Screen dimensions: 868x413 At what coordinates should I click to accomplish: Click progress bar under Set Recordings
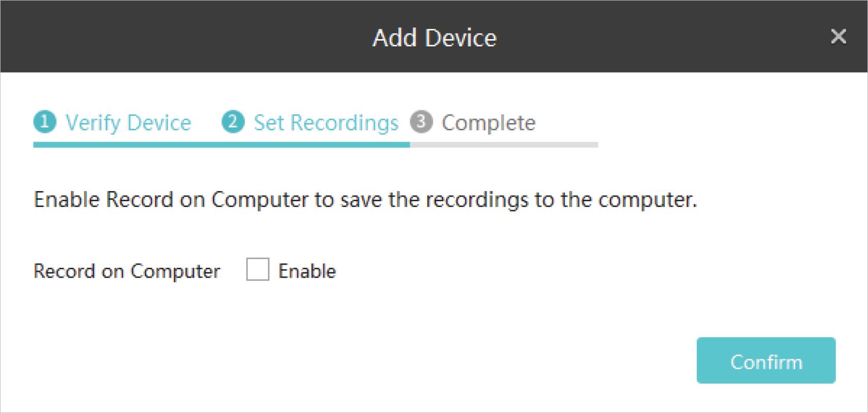[314, 145]
